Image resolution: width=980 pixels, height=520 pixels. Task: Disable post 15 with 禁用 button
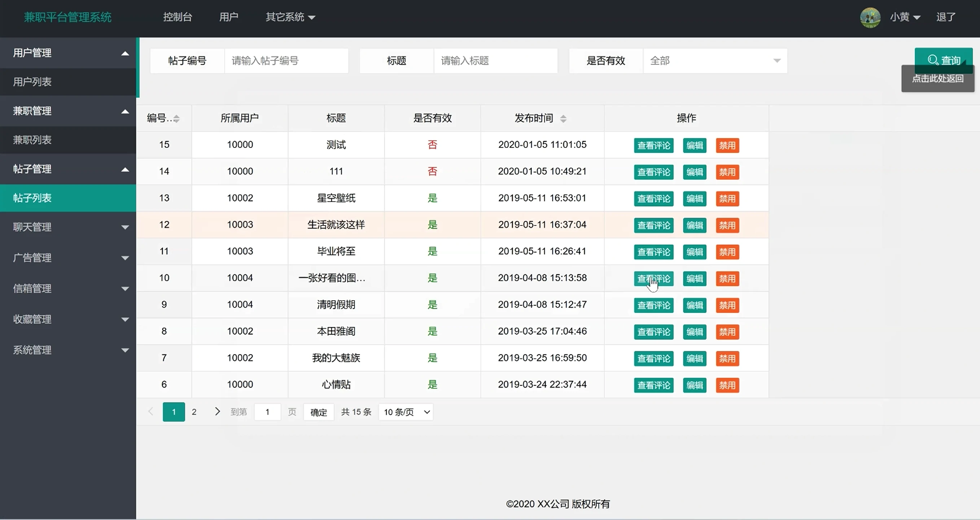(x=727, y=145)
